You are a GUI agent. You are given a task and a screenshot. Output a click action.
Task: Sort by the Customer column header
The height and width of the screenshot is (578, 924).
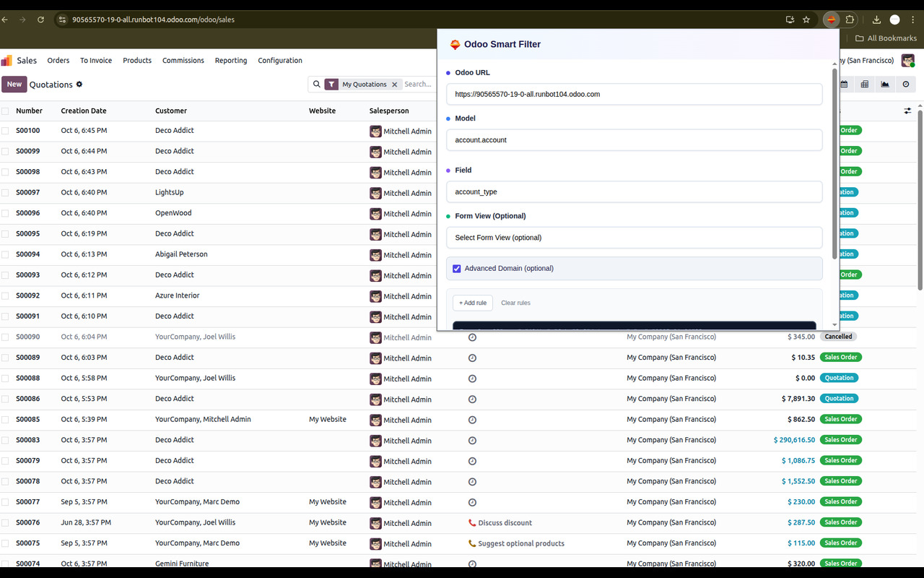(171, 111)
